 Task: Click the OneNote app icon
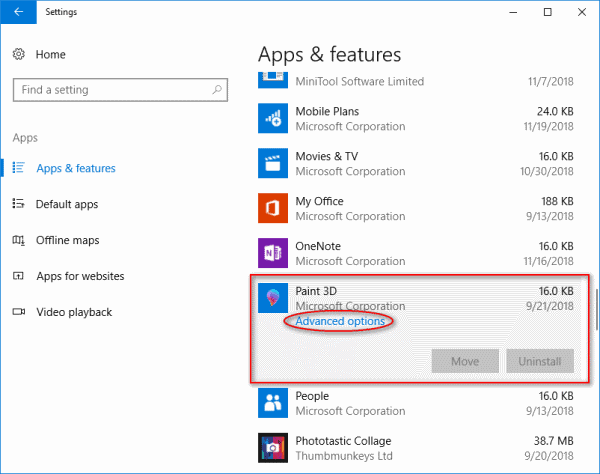click(x=273, y=254)
